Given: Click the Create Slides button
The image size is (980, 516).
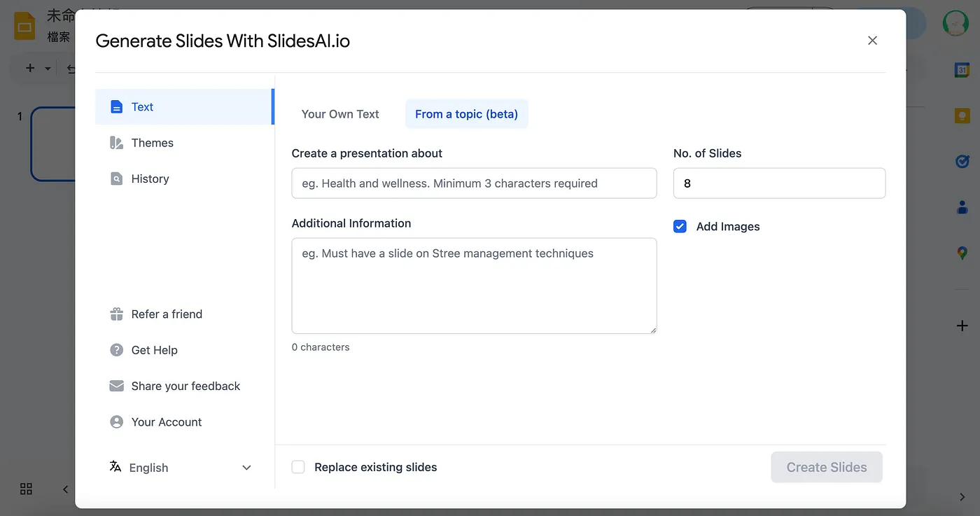Looking at the screenshot, I should tap(827, 467).
